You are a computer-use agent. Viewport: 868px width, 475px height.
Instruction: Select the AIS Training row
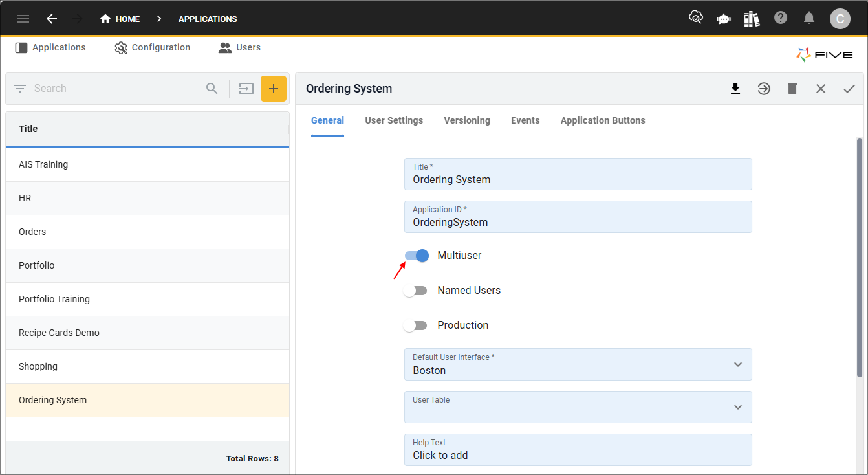click(147, 164)
